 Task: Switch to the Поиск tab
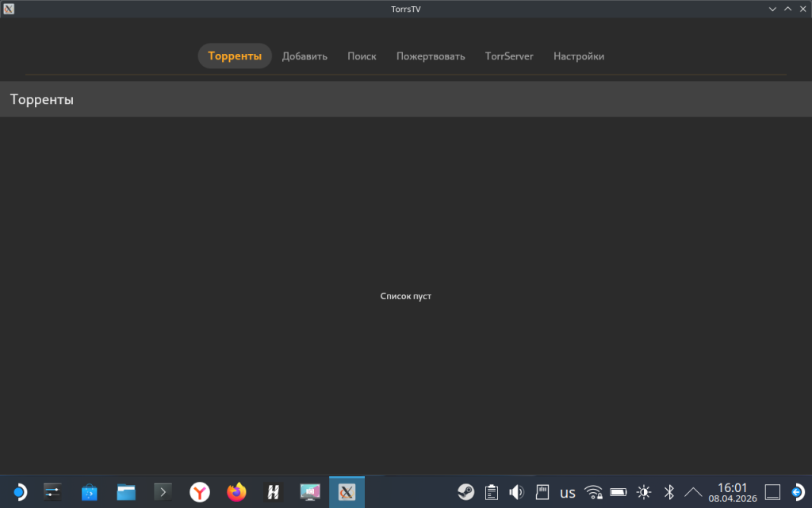[362, 56]
